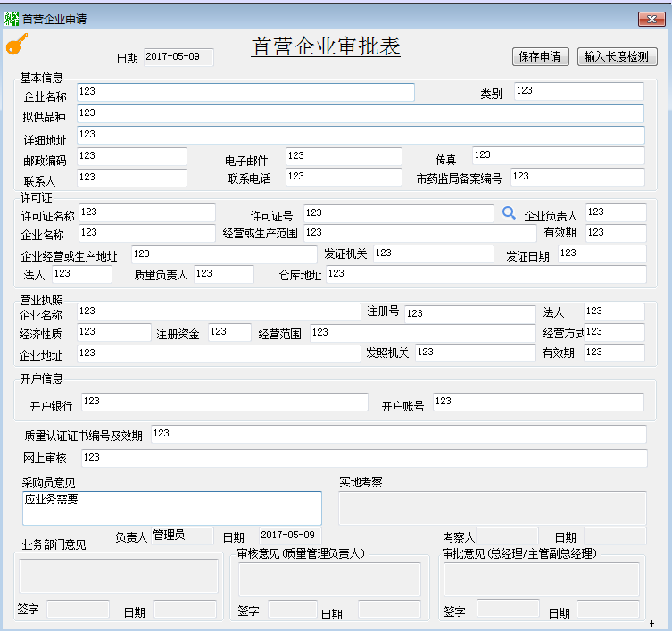Click the 经营方式 input field
The height and width of the screenshot is (631, 672).
614,332
